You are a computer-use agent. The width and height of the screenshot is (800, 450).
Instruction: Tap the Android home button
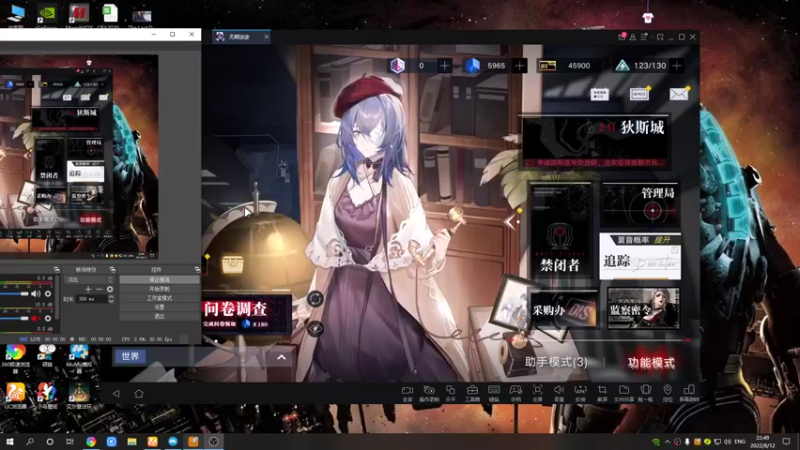point(139,393)
